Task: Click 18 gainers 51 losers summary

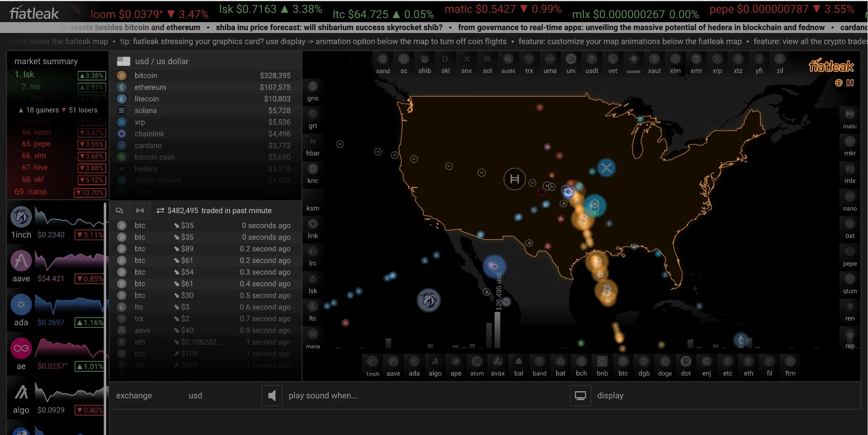Action: tap(57, 110)
